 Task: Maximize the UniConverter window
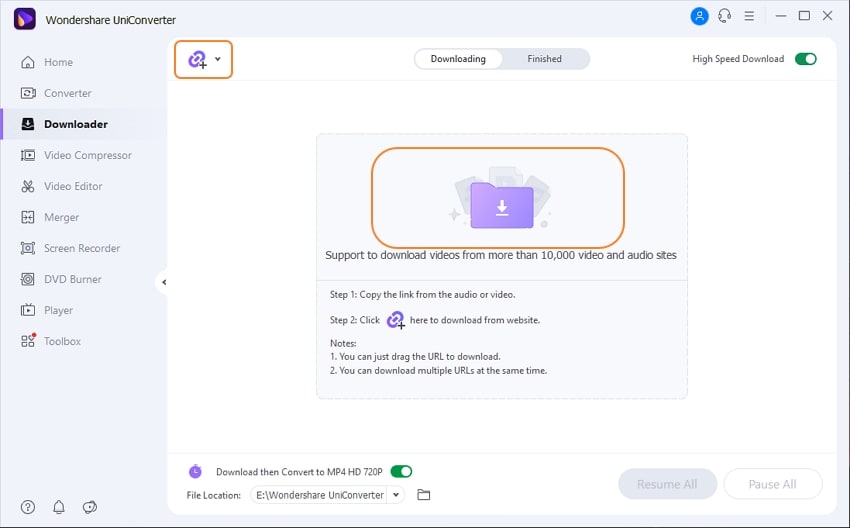tap(804, 16)
